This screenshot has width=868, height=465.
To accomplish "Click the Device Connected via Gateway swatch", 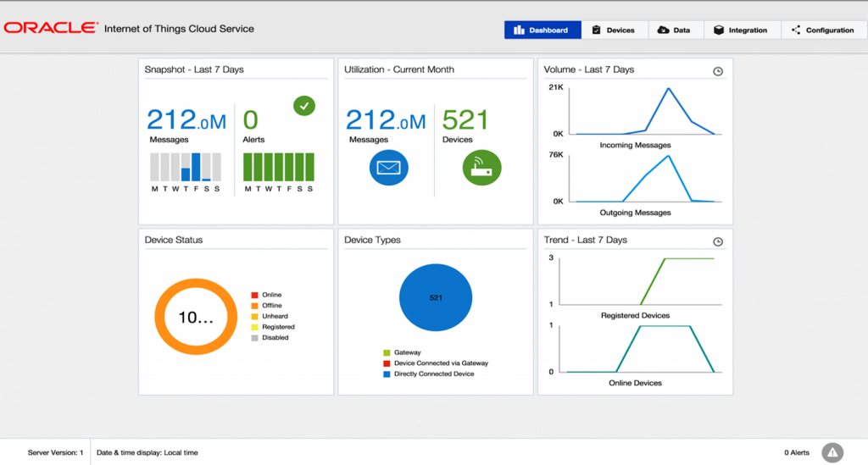I will click(x=387, y=363).
